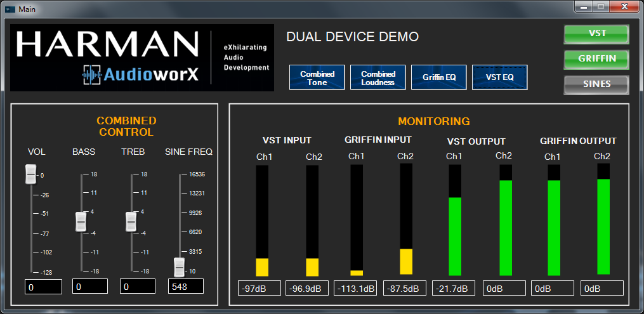Minimize the Main window
This screenshot has width=644, height=314.
pos(583,6)
